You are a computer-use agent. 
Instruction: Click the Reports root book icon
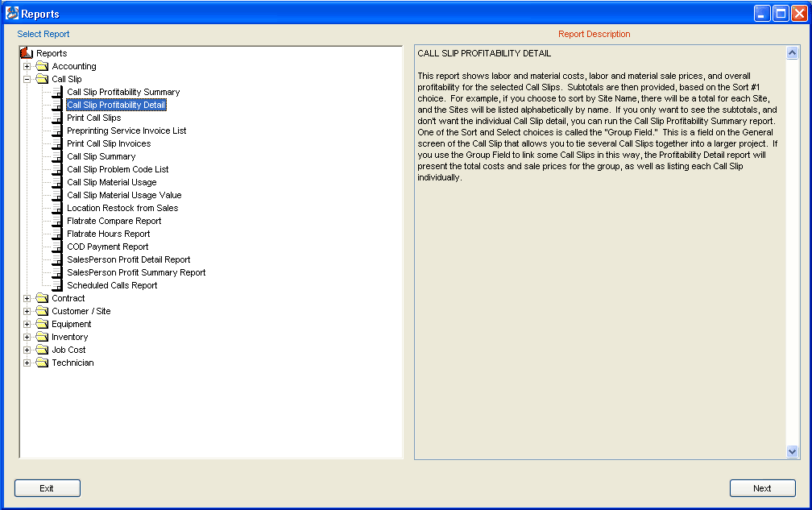[x=27, y=53]
